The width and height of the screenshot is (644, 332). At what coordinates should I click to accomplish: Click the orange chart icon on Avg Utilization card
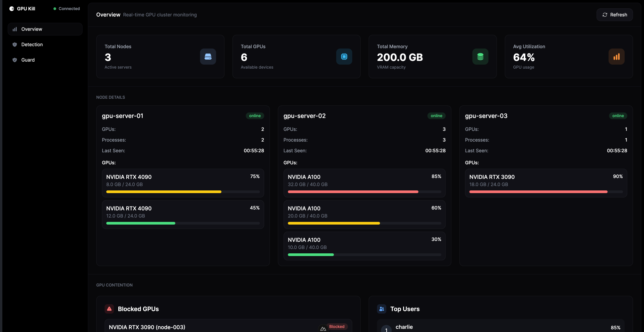[617, 57]
